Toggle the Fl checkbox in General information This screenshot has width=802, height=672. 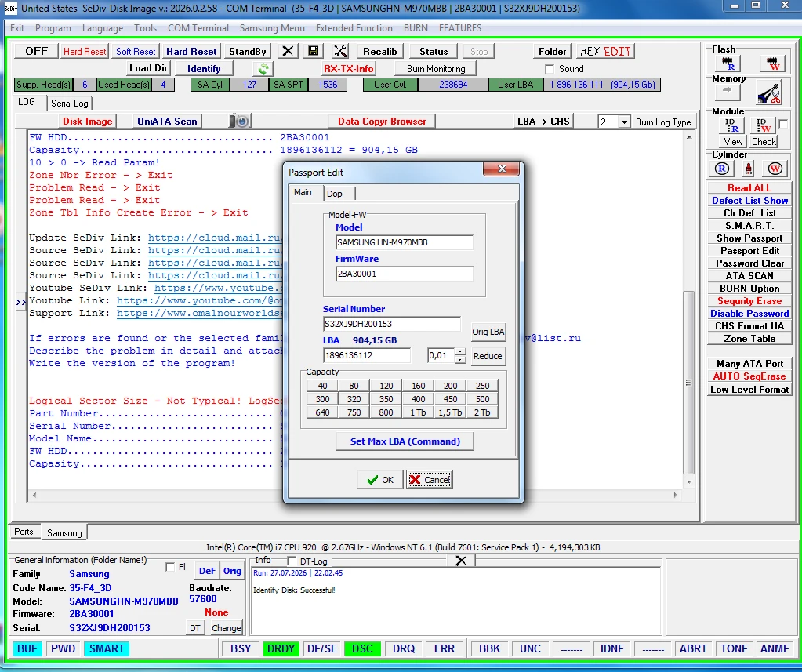click(170, 567)
